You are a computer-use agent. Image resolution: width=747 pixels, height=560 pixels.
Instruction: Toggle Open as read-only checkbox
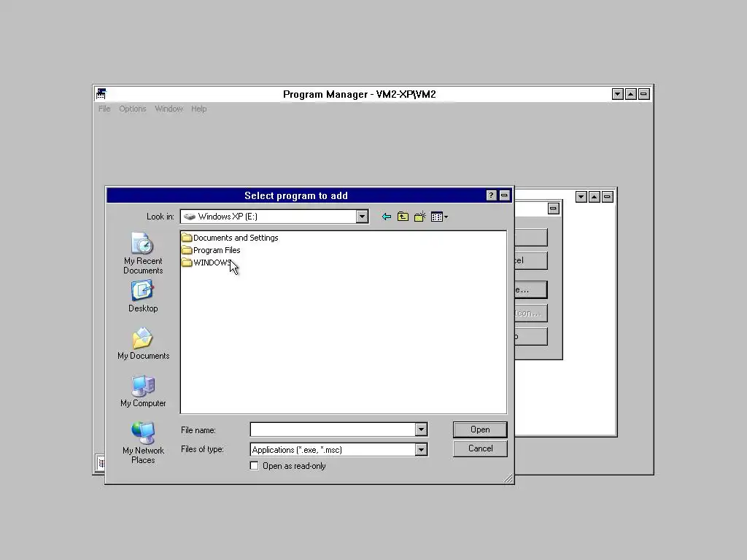point(255,466)
